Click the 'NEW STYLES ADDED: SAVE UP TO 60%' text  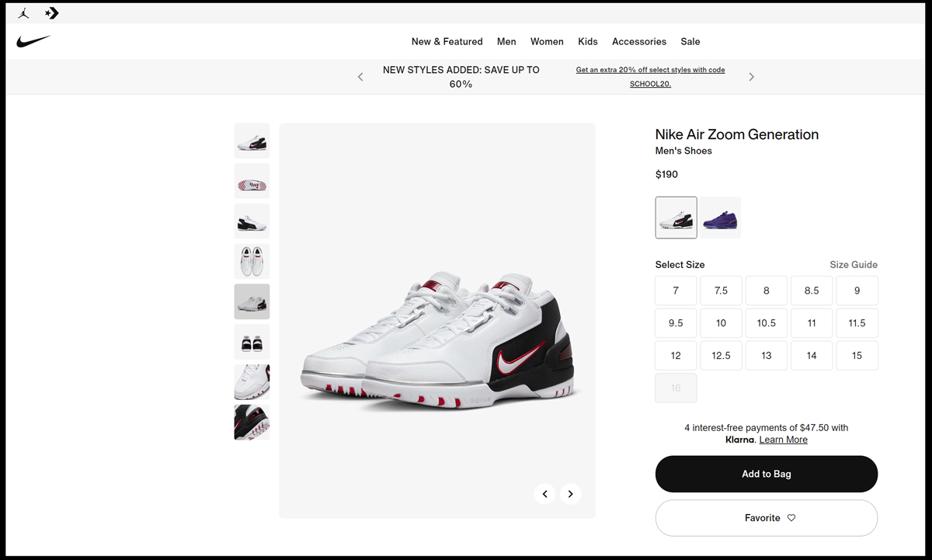461,77
